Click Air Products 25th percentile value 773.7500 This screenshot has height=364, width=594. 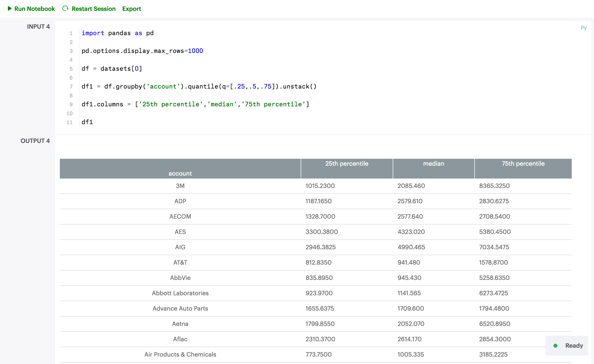click(x=319, y=354)
